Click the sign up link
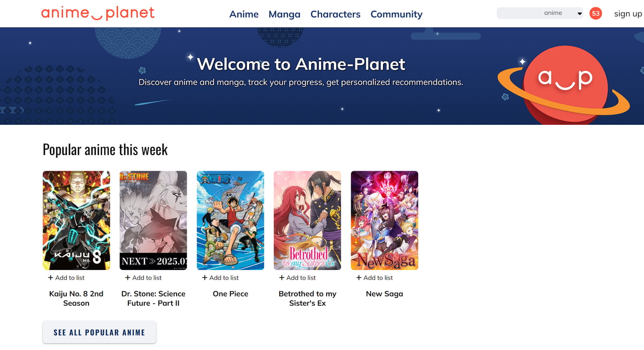This screenshot has width=644, height=350. pos(628,14)
